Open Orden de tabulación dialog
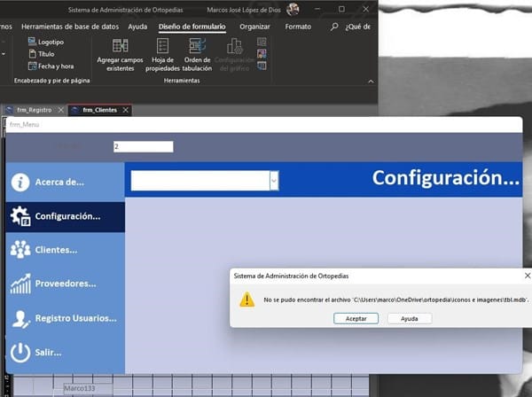532x397 pixels. click(197, 55)
